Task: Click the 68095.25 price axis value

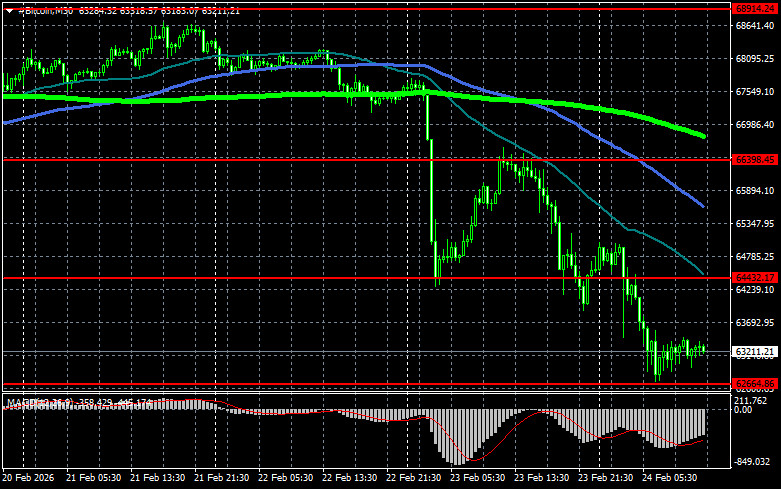Action: 755,59
